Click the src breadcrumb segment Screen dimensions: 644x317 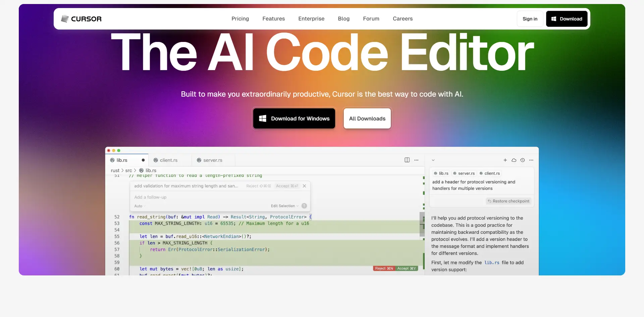[128, 170]
